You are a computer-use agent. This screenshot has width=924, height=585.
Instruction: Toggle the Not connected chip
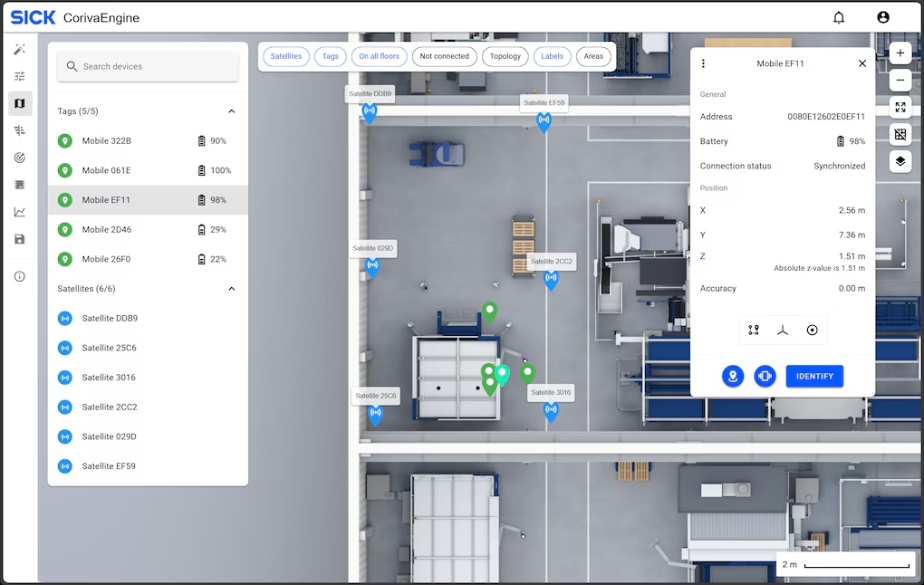click(444, 56)
